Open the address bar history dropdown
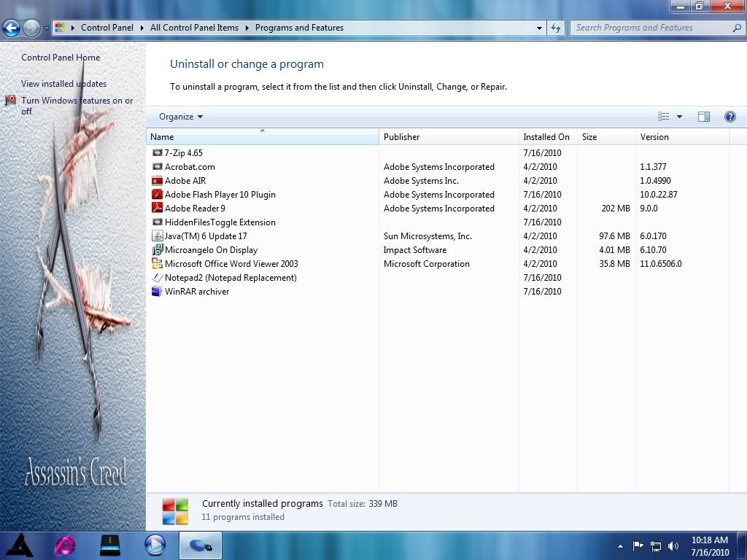This screenshot has width=747, height=560. coord(539,28)
